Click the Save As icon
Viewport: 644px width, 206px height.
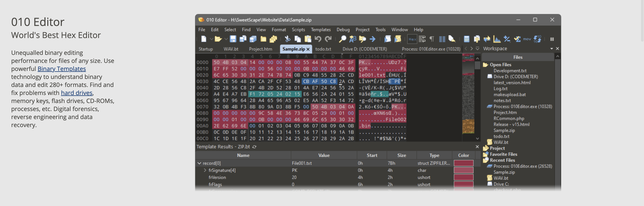243,39
